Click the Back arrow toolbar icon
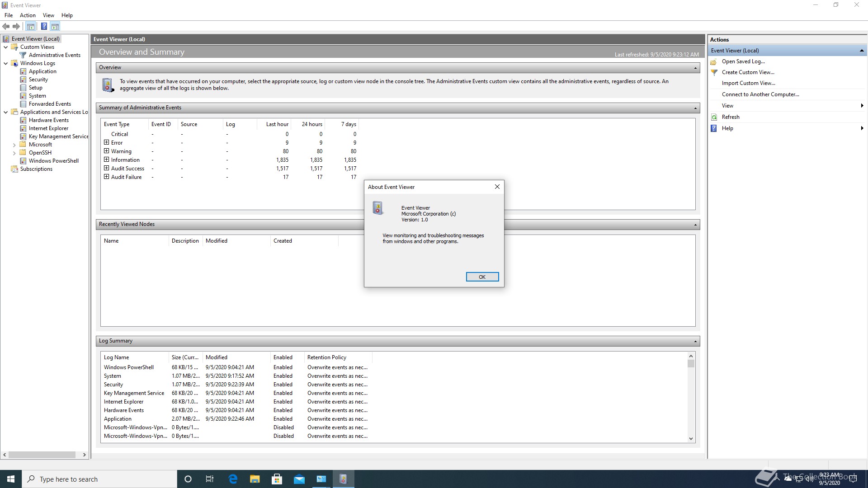868x488 pixels. 6,26
